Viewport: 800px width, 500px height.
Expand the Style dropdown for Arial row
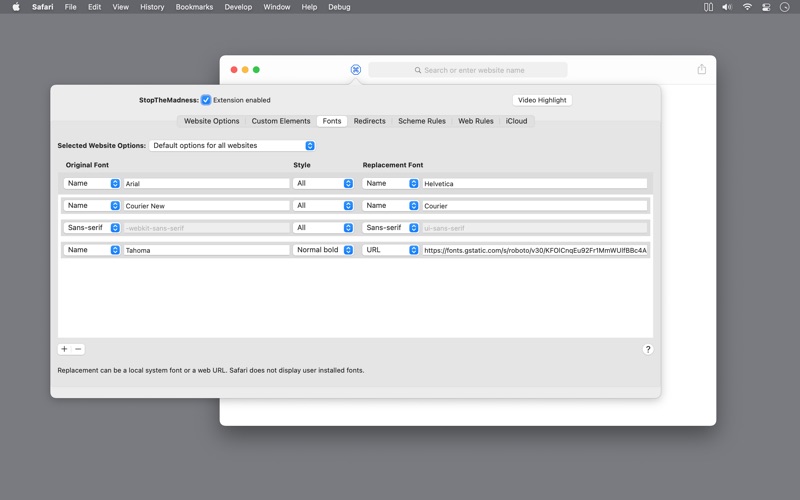323,184
